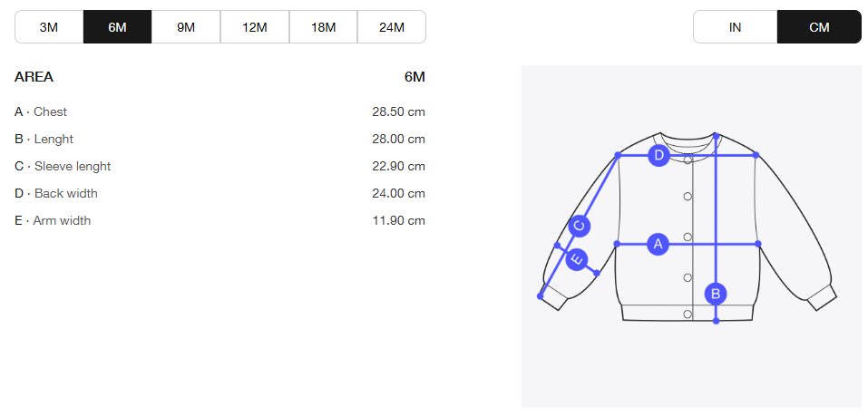This screenshot has height=416, width=868.
Task: Click the D · Back width label
Action: point(56,194)
